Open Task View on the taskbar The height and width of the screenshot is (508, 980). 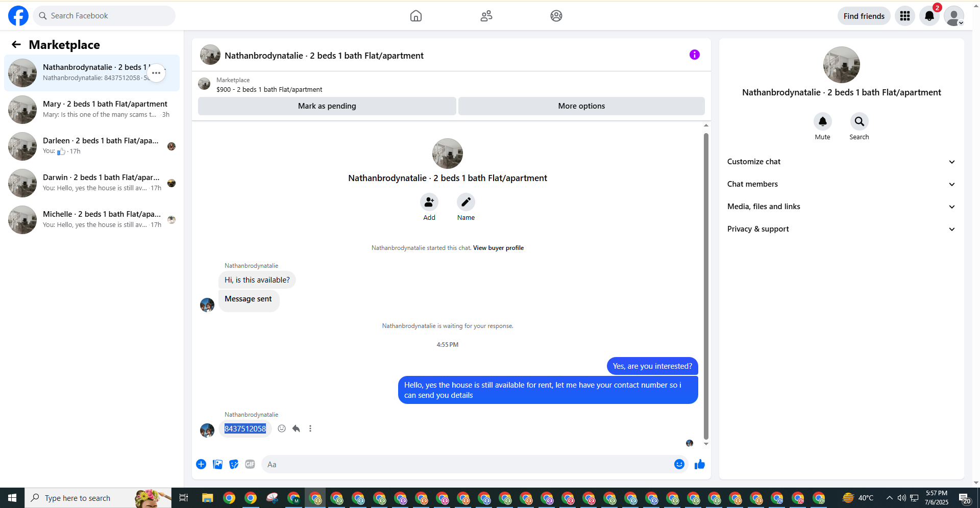pyautogui.click(x=184, y=498)
